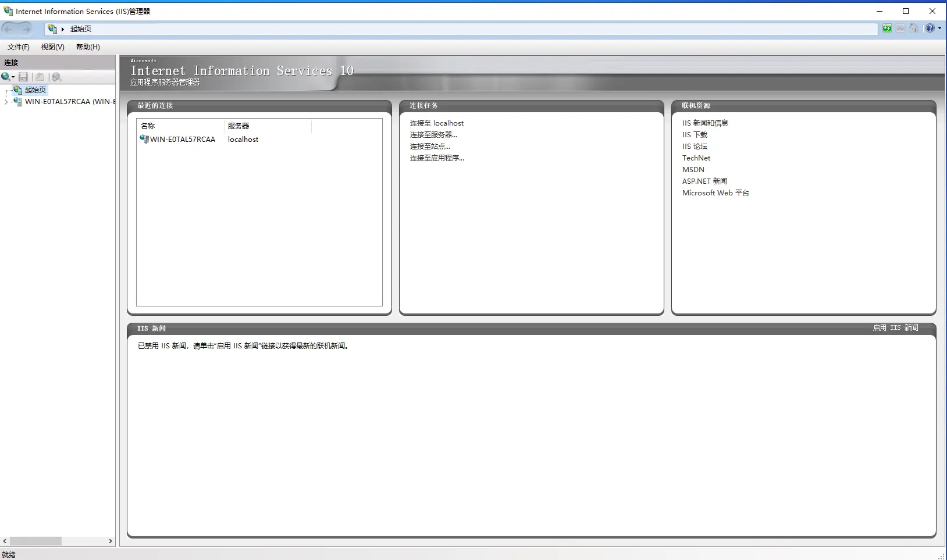Open the IIS 下载 link
The image size is (947, 560).
(x=695, y=134)
